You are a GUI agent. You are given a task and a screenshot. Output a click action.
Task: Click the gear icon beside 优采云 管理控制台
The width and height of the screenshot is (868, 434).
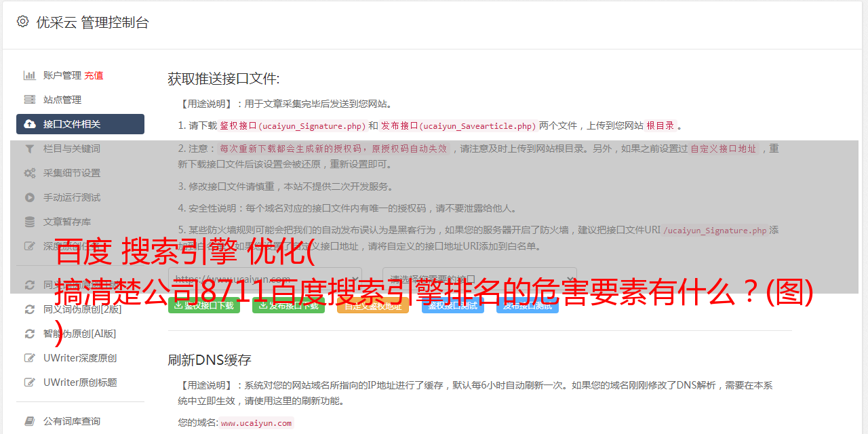coord(22,22)
